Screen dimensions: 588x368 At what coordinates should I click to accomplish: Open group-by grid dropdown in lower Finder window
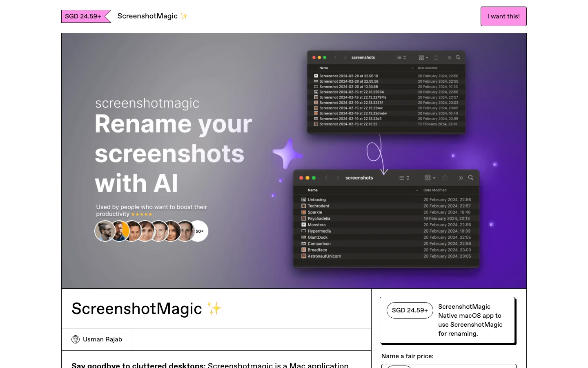(x=430, y=178)
